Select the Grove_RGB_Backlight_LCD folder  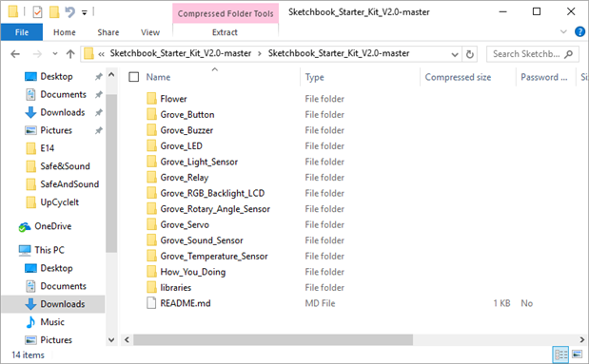point(206,193)
